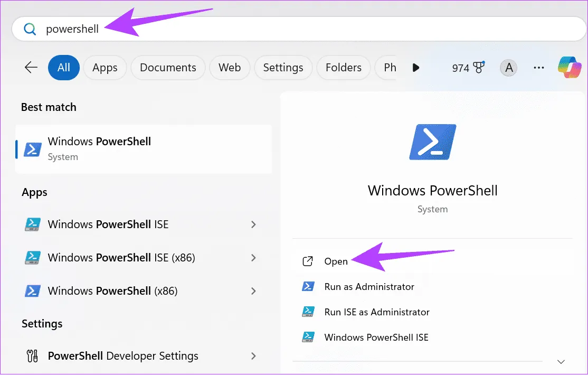The height and width of the screenshot is (375, 588).
Task: Select the Windows PowerShell icon under Best match
Action: 31,149
